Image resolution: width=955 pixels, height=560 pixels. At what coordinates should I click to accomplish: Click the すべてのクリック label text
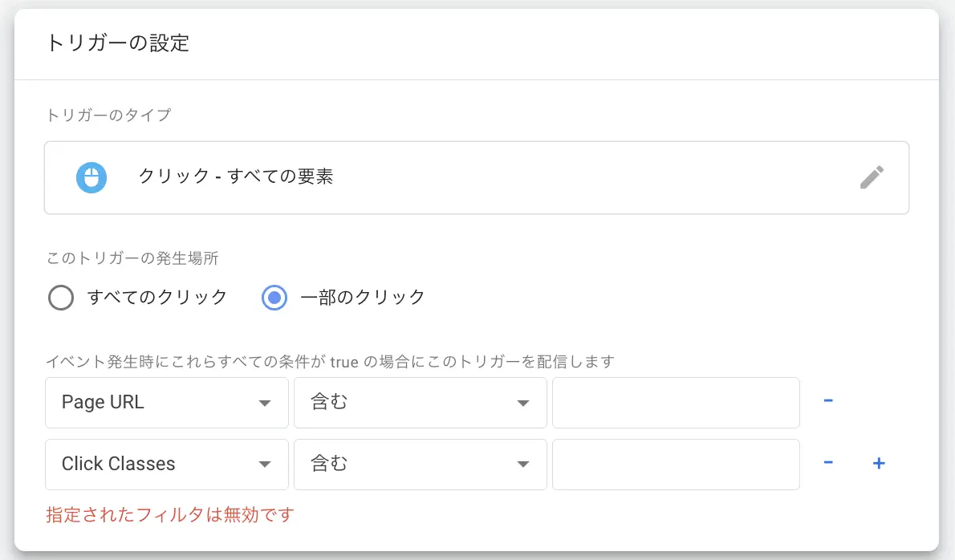pyautogui.click(x=157, y=297)
